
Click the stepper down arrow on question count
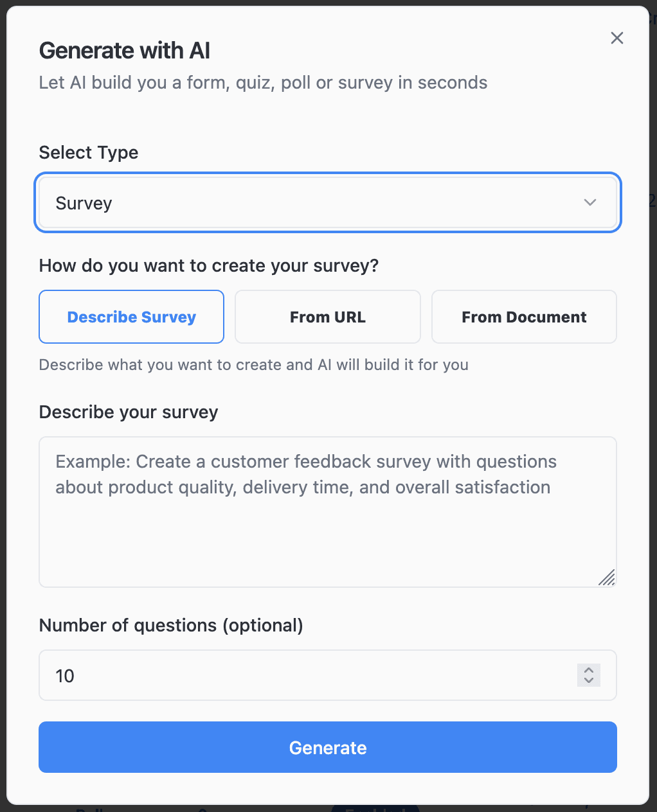coord(588,680)
